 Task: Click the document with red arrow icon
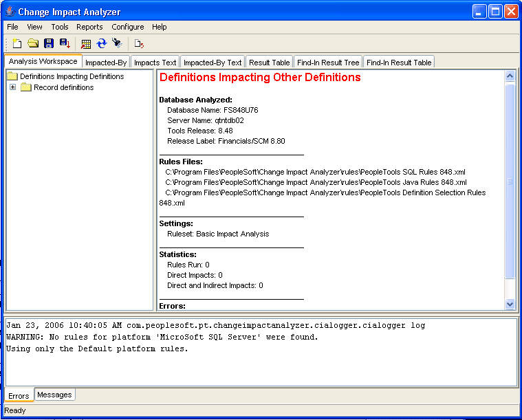(139, 43)
